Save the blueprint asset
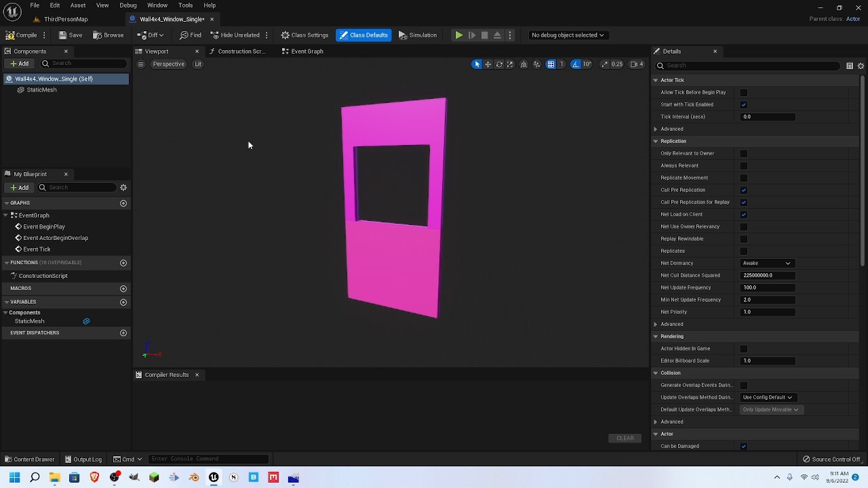This screenshot has width=868, height=488. pos(71,35)
